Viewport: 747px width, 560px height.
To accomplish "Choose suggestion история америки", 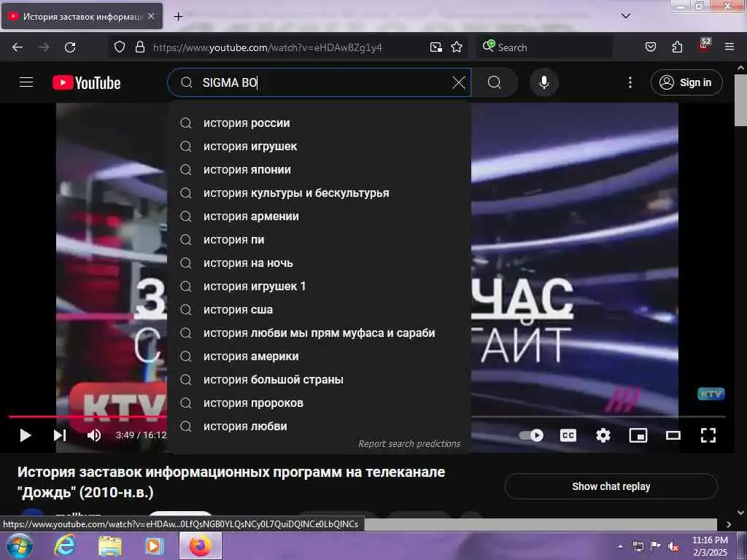I will click(x=320, y=356).
